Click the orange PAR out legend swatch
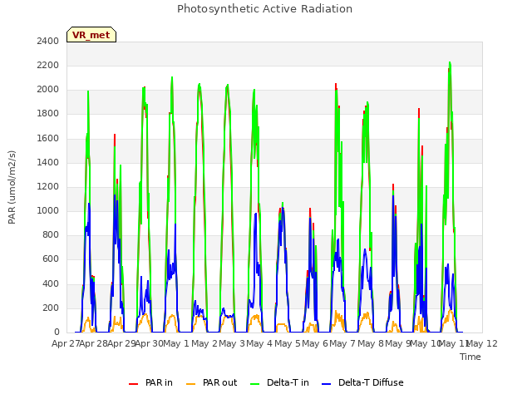This screenshot has height=399, width=532. click(x=191, y=384)
